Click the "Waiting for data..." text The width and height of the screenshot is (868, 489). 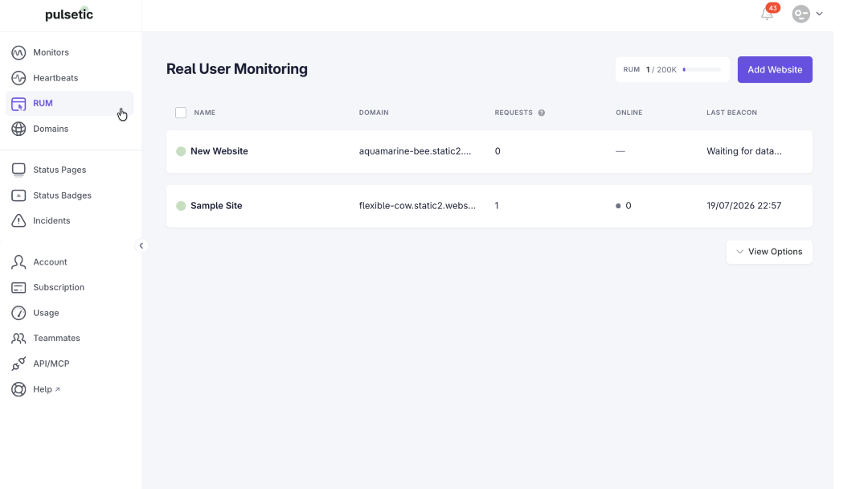[x=744, y=151]
